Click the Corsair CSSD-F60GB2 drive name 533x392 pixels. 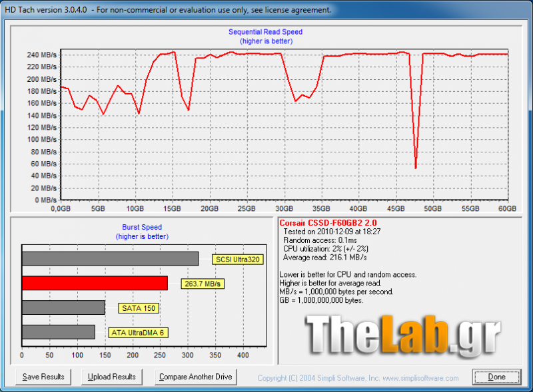329,222
